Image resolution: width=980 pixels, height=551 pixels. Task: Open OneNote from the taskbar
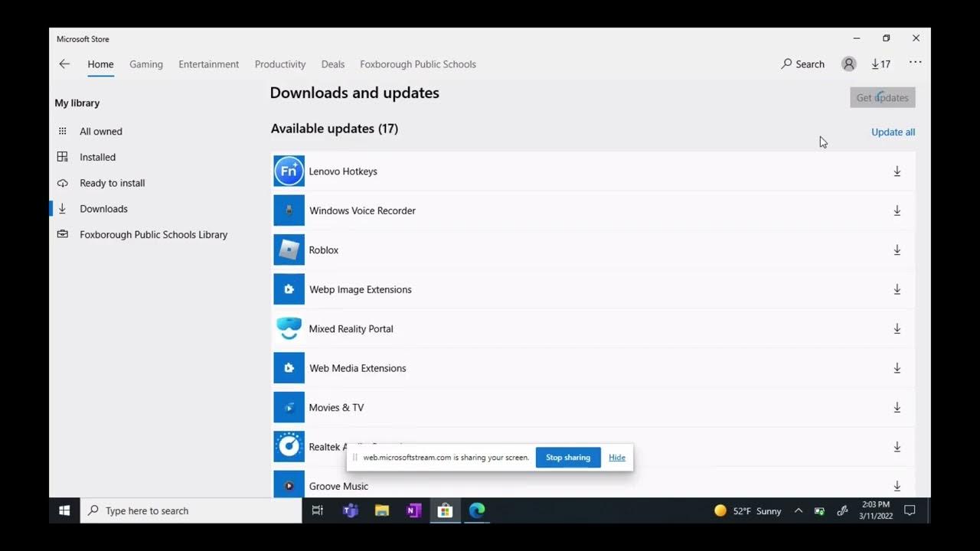(414, 510)
